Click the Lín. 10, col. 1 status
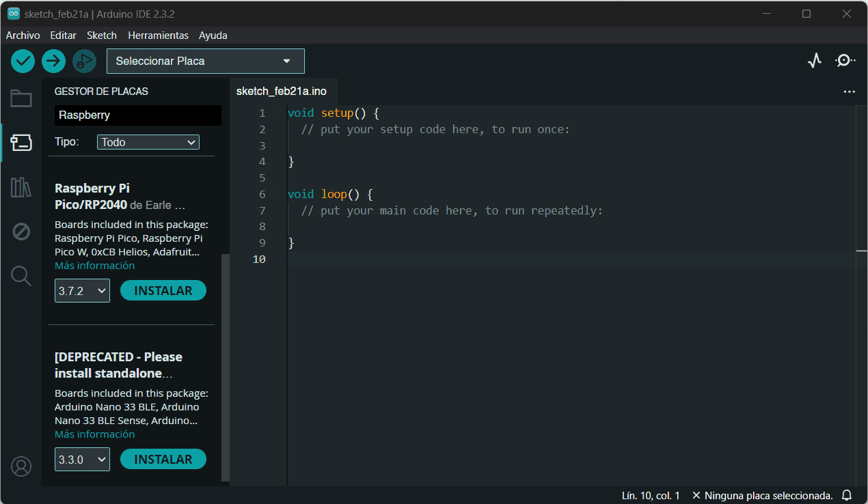Screen dimensions: 868x504 pyautogui.click(x=651, y=495)
